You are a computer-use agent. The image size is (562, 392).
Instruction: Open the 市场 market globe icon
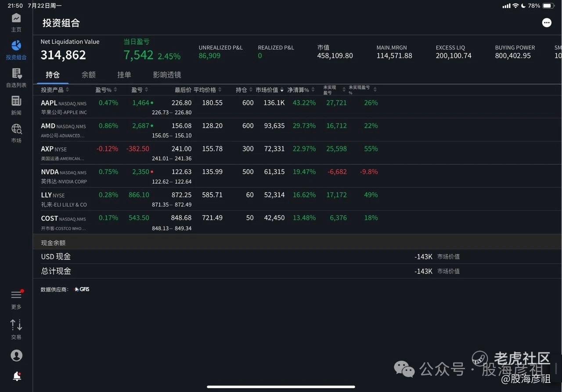point(16,129)
